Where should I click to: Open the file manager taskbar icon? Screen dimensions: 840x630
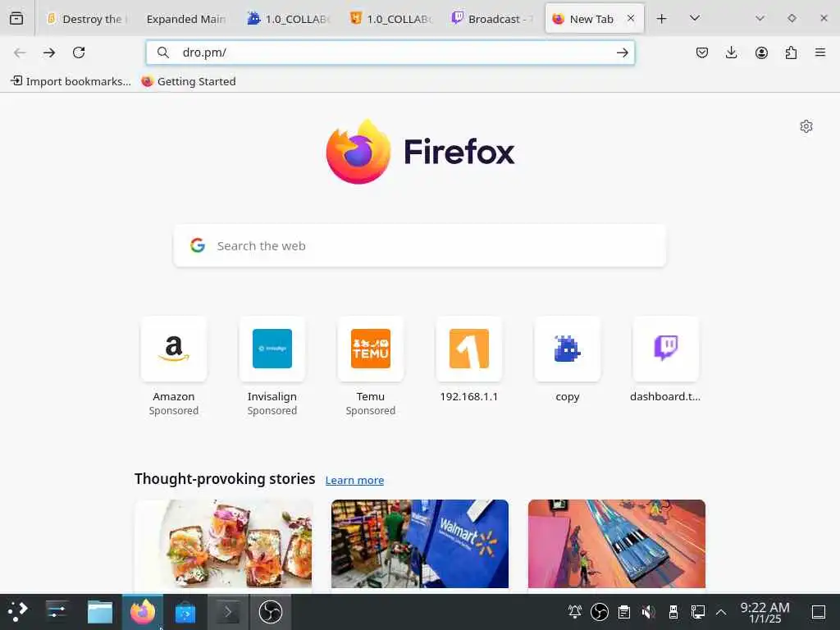(100, 612)
